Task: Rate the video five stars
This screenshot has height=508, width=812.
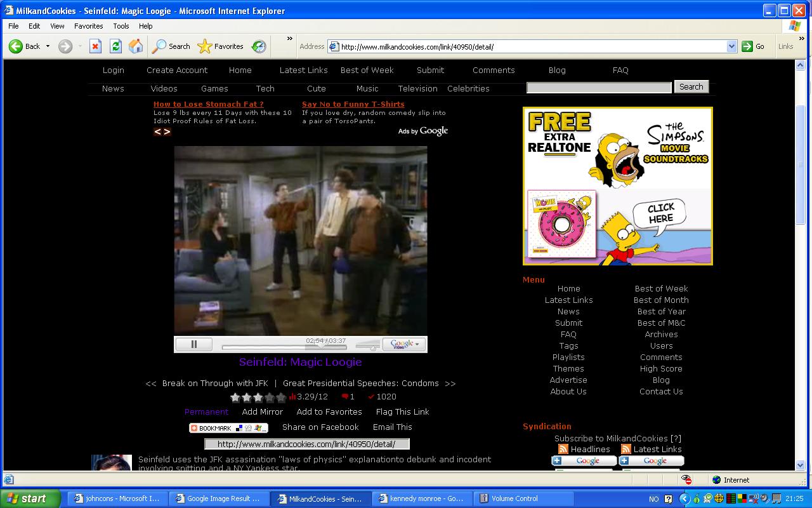Action: pyautogui.click(x=281, y=398)
